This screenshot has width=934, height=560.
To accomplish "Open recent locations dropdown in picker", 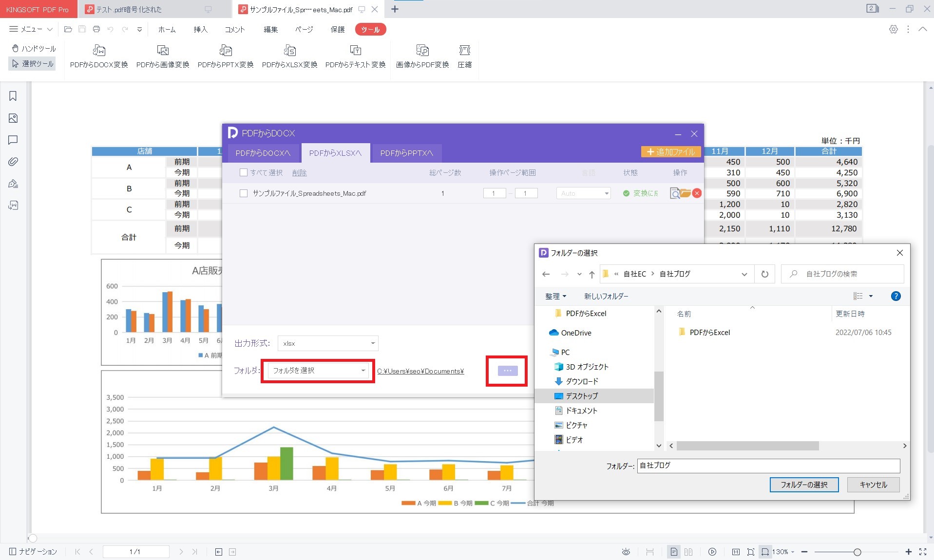I will click(579, 274).
